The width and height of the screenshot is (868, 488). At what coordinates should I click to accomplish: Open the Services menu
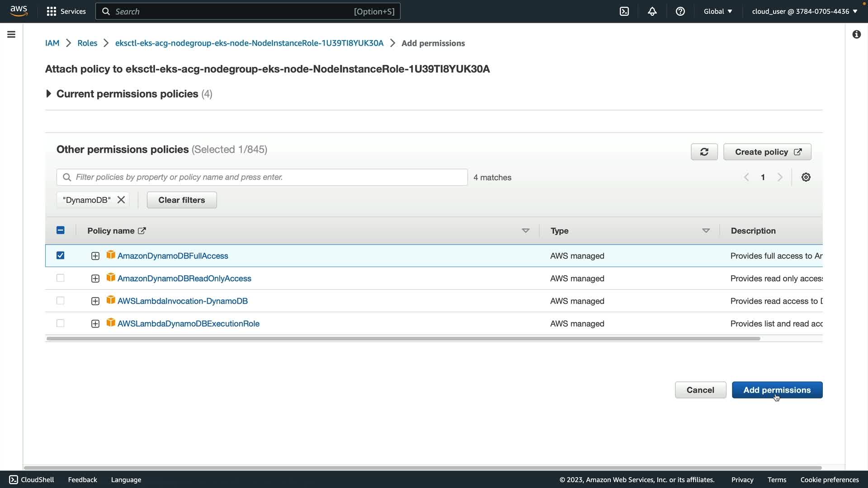tap(66, 11)
